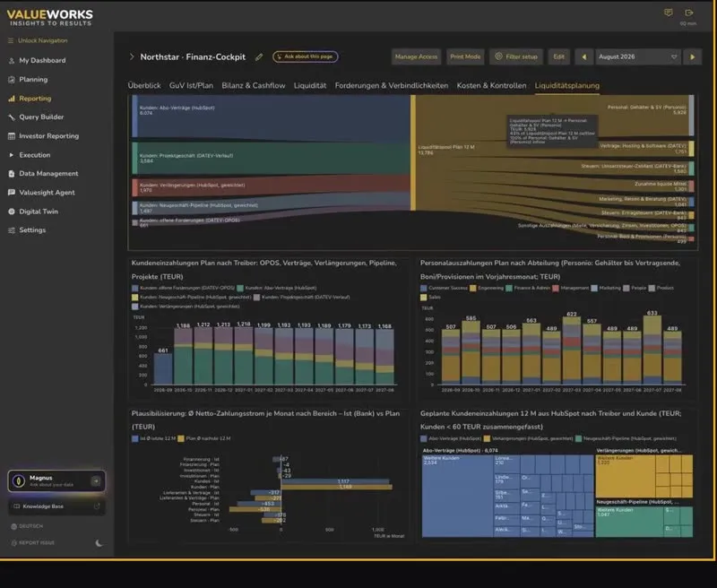Switch to the GuV Ist/Plan tab
This screenshot has height=588, width=717.
(191, 85)
